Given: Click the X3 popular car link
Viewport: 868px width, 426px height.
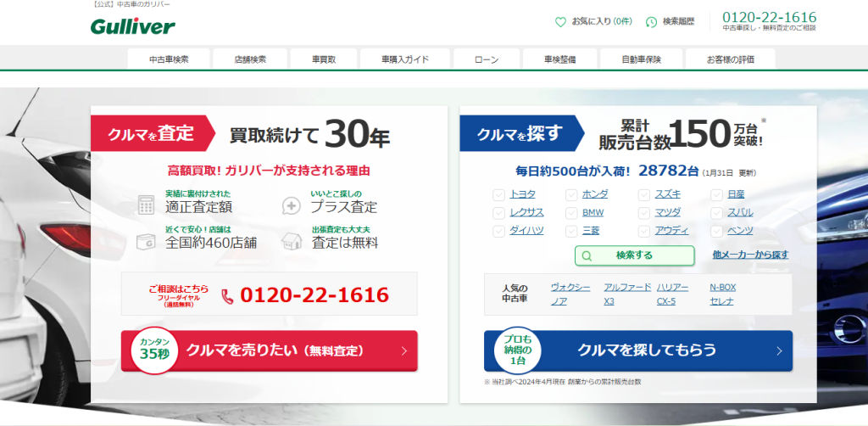Looking at the screenshot, I should (609, 302).
